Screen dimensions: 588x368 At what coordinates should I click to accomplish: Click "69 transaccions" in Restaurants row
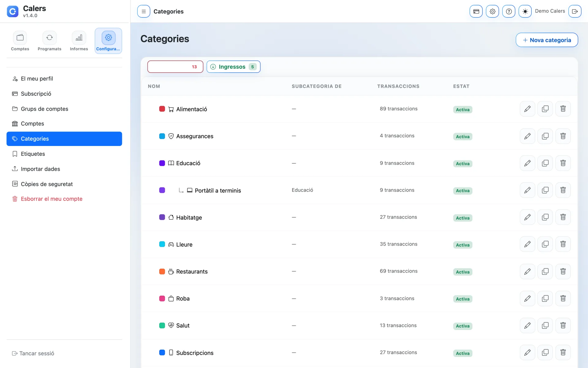pos(398,271)
